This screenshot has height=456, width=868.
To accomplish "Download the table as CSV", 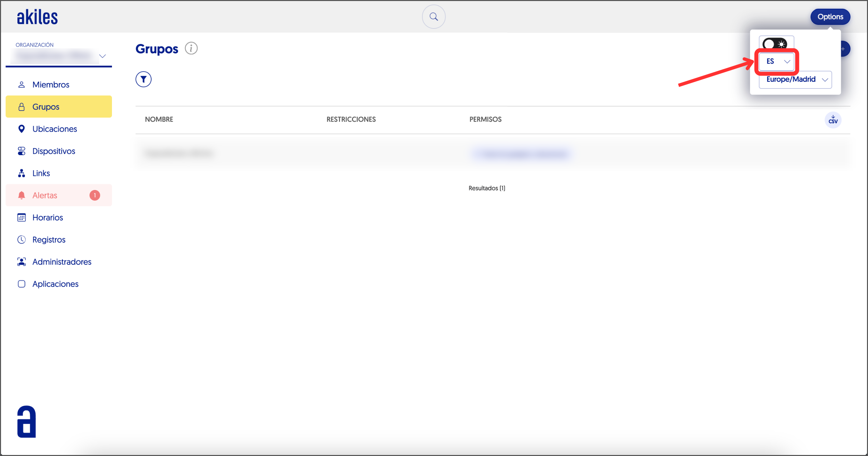I will pos(832,120).
